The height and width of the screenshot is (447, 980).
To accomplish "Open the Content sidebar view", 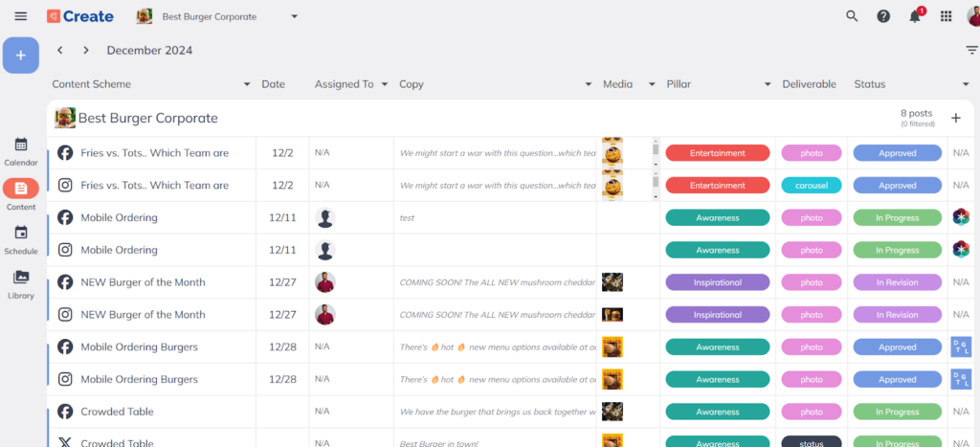I will tap(21, 195).
